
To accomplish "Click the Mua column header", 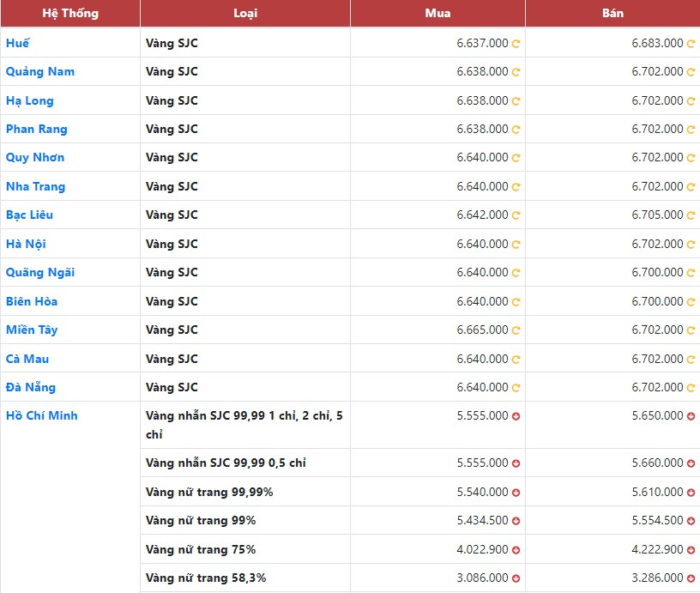I will [438, 14].
